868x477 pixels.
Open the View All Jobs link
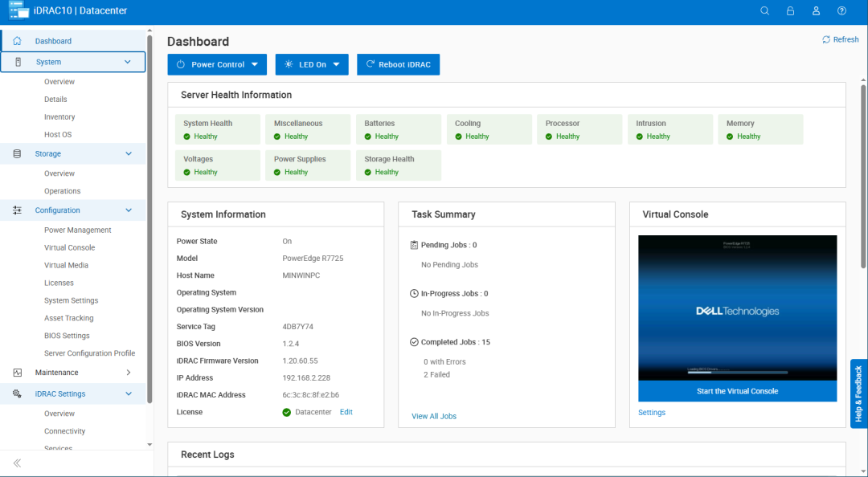(434, 416)
